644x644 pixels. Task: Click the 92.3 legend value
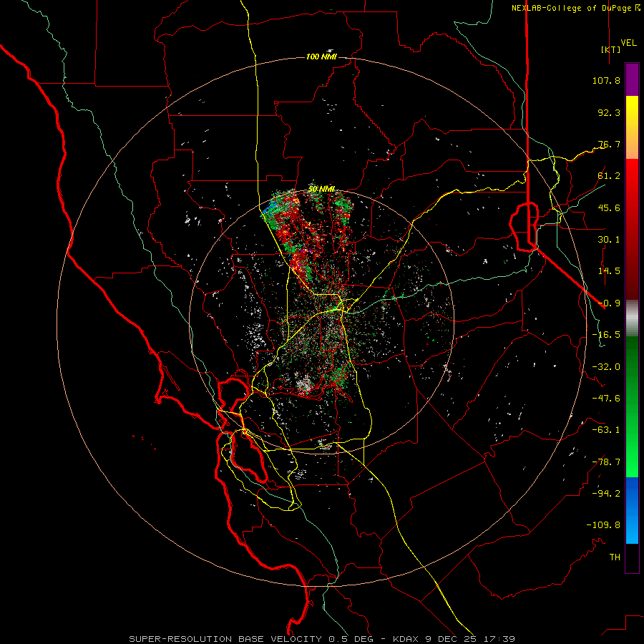(x=609, y=112)
